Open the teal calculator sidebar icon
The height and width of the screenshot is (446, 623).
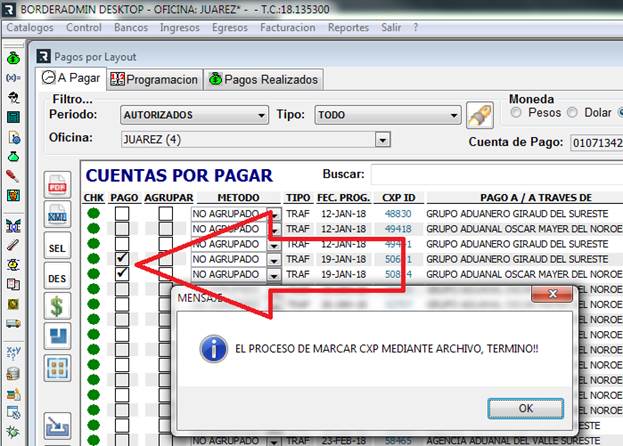[14, 117]
